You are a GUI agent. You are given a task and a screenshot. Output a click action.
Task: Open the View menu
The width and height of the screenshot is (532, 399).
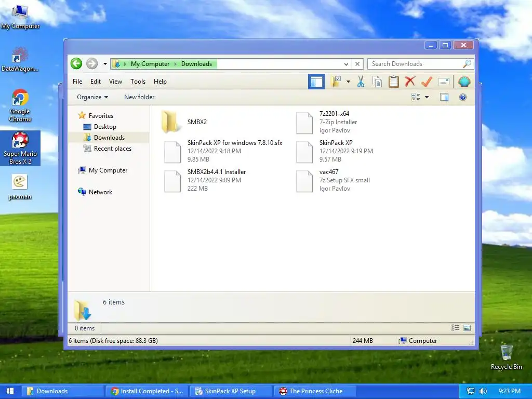pyautogui.click(x=115, y=82)
